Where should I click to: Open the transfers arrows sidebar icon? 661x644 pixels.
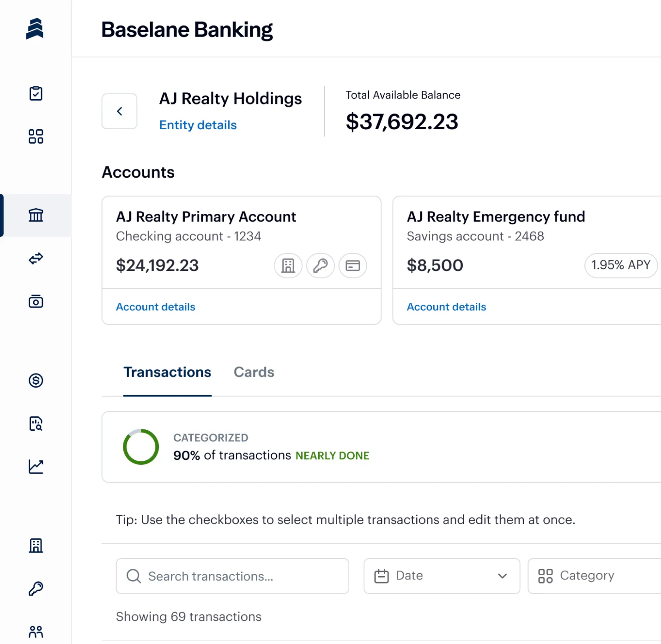36,259
